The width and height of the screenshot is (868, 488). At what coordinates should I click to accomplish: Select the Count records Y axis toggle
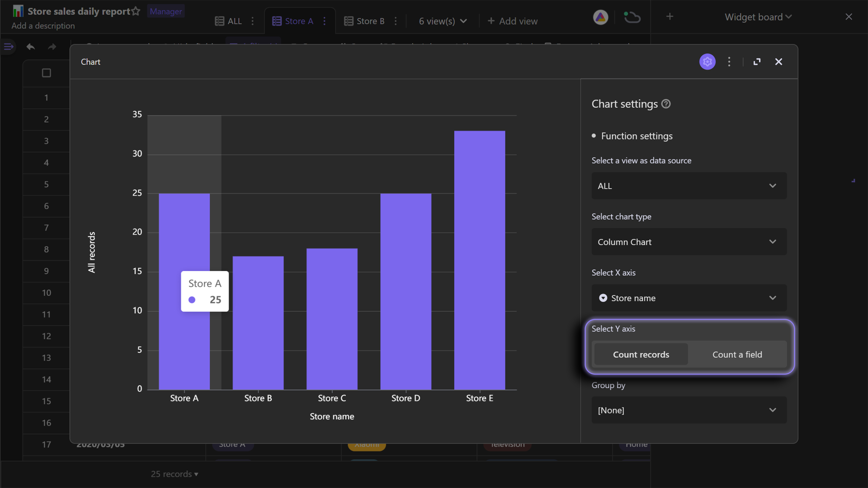pos(642,354)
